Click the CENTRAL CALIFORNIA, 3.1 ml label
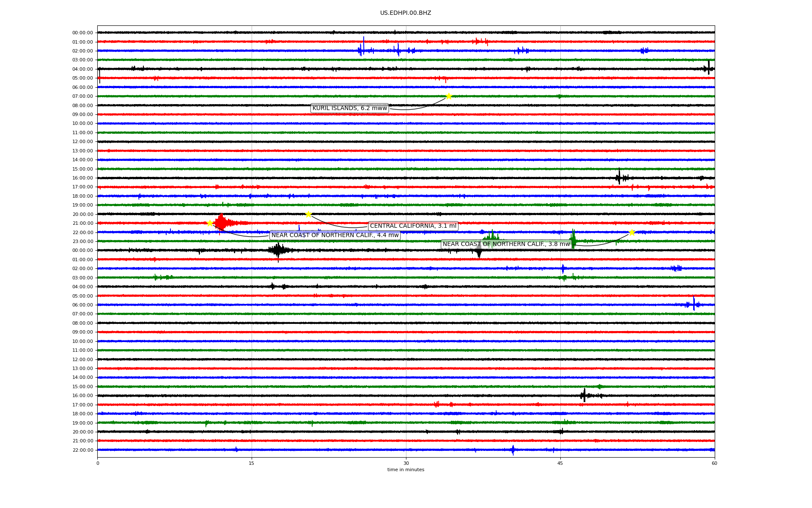Image resolution: width=812 pixels, height=508 pixels. 413,226
